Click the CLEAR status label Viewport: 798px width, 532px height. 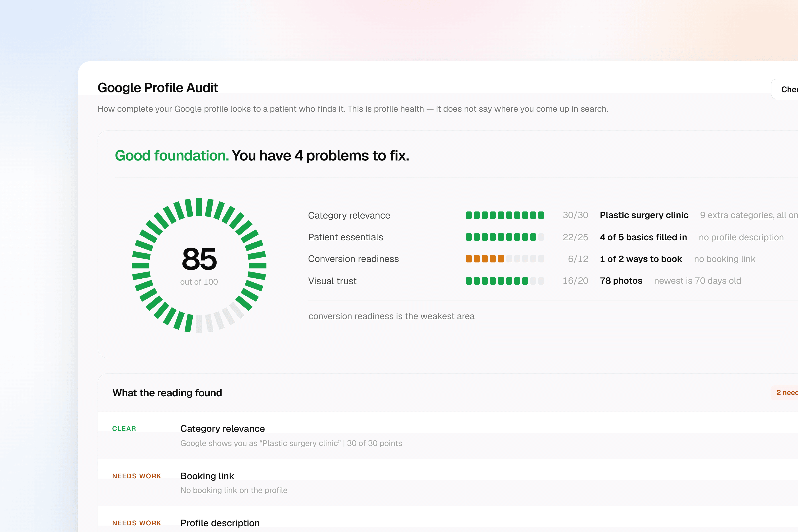click(124, 428)
